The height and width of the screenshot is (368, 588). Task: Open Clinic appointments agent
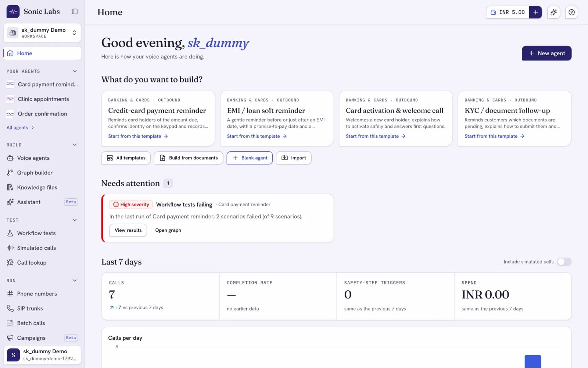42,99
